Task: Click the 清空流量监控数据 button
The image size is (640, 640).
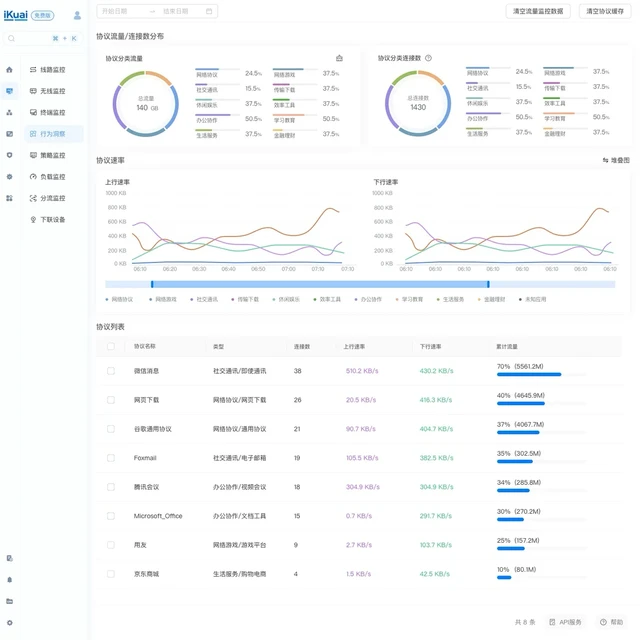Action: pos(538,11)
